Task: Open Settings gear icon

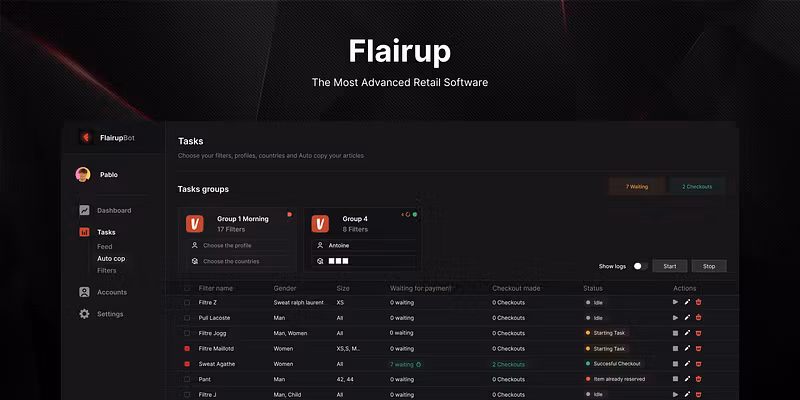Action: coord(84,314)
